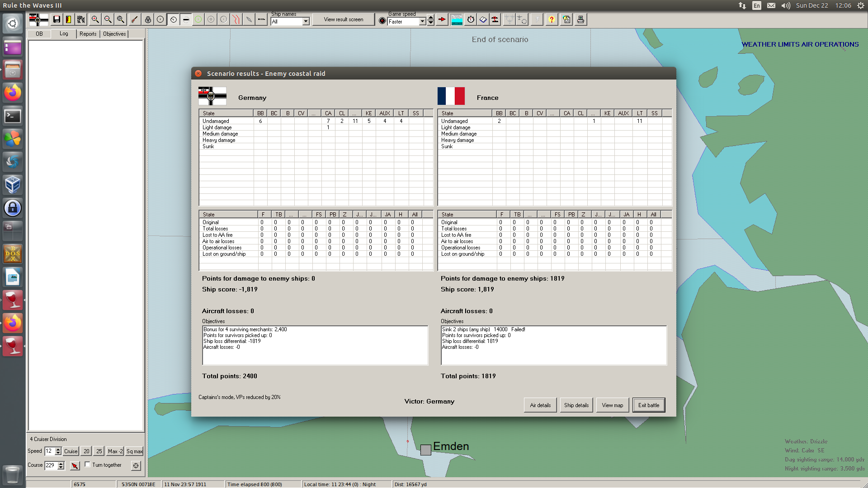This screenshot has height=488, width=868.
Task: Save the game with the floppy disk icon
Action: click(x=57, y=19)
